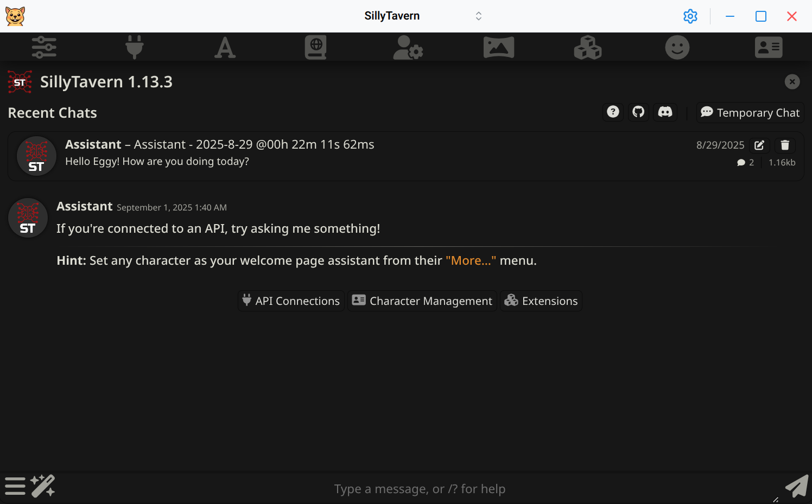Open the blue settings gear in title bar
This screenshot has width=812, height=504.
pos(690,16)
